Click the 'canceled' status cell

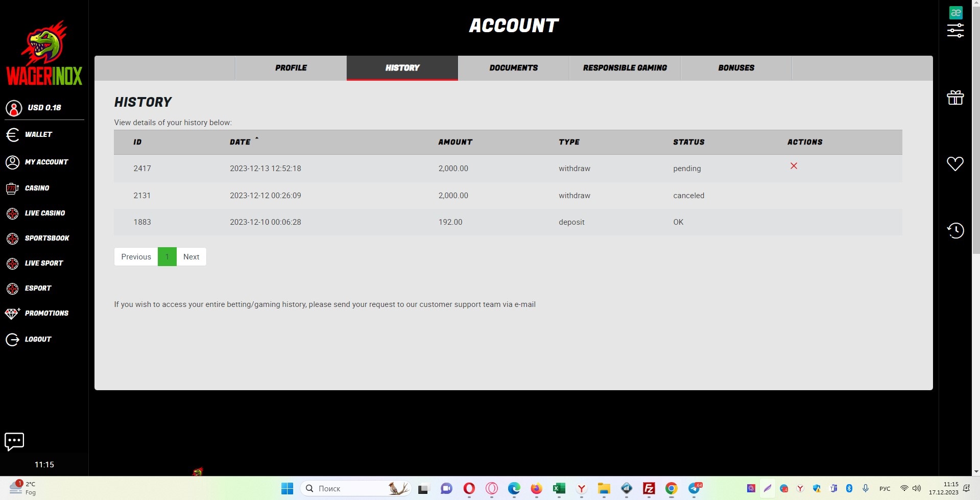click(x=688, y=196)
